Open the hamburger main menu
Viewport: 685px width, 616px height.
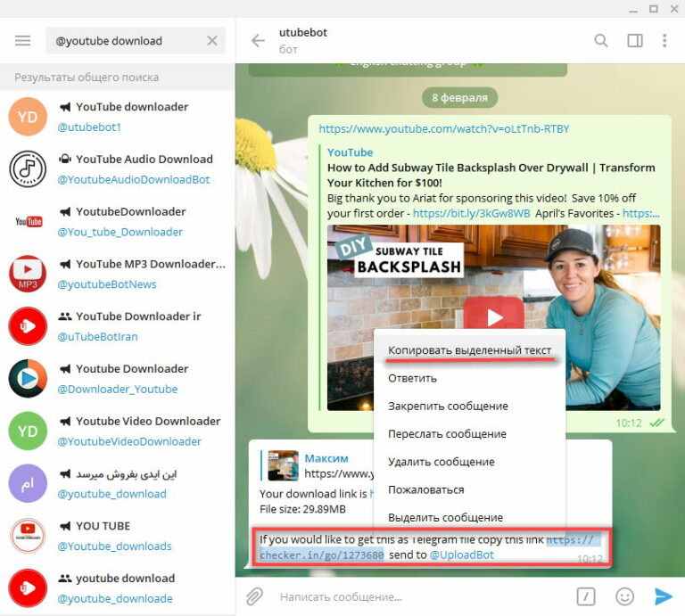point(22,41)
